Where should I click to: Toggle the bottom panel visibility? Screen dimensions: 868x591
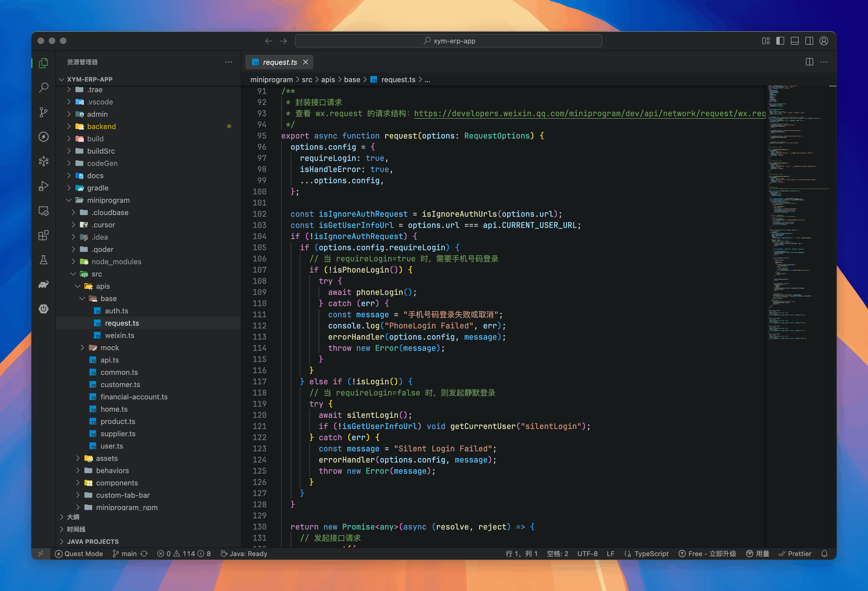(795, 41)
